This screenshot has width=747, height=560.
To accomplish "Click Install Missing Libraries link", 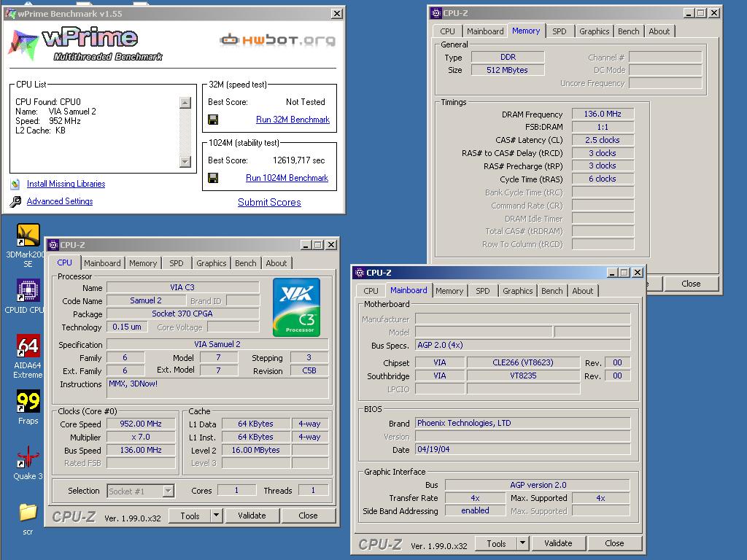I will pos(66,184).
